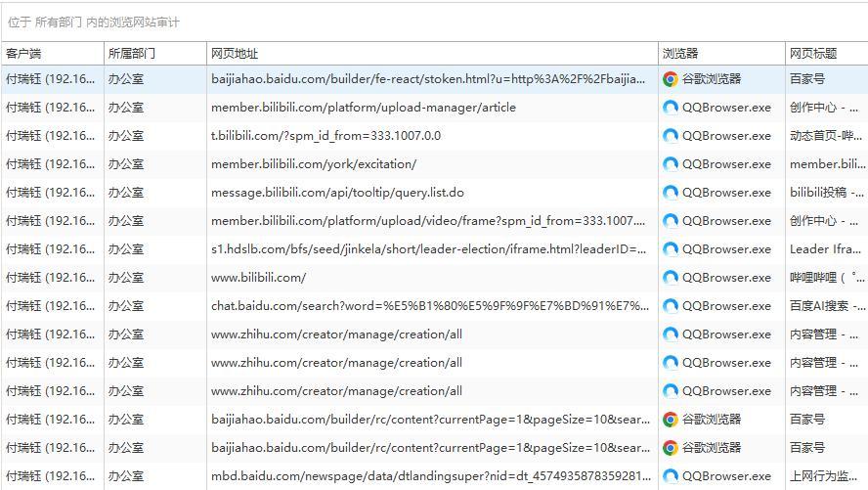Select the mbd.baidu.com/newspage/data/dtlandingsuper URL
This screenshot has width=868, height=490.
(x=431, y=475)
